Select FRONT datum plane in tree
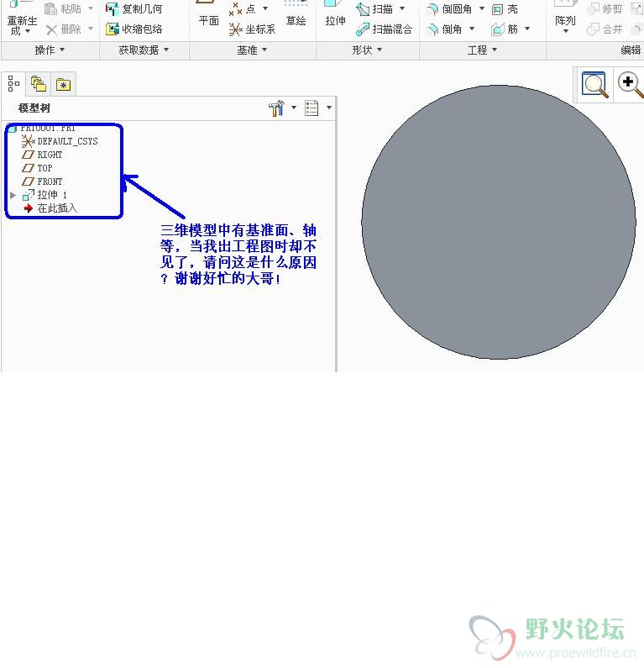This screenshot has height=668, width=644. point(42,181)
